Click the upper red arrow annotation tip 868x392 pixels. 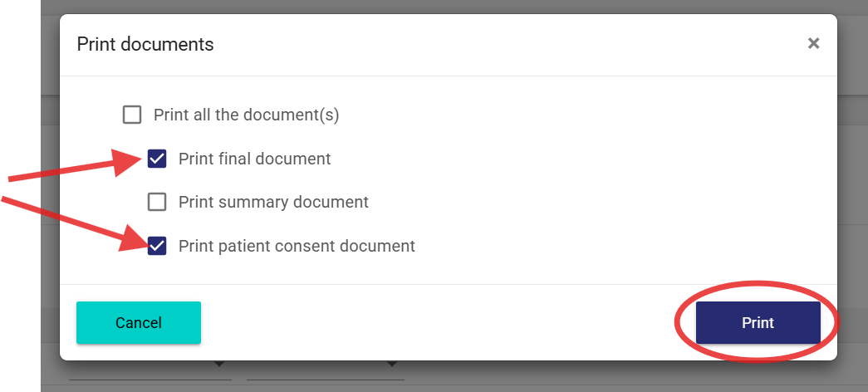138,161
